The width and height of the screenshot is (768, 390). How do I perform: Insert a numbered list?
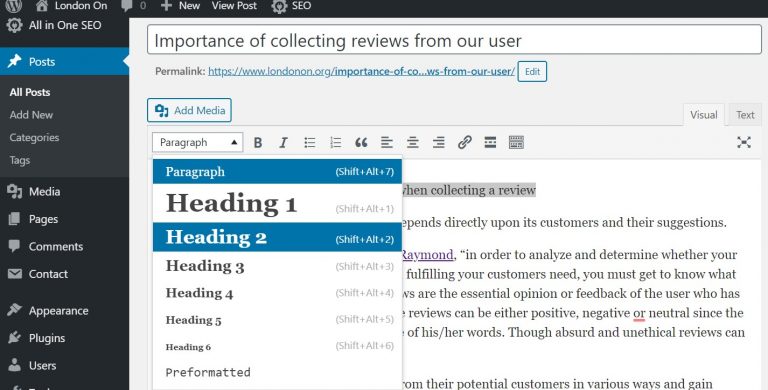(336, 143)
